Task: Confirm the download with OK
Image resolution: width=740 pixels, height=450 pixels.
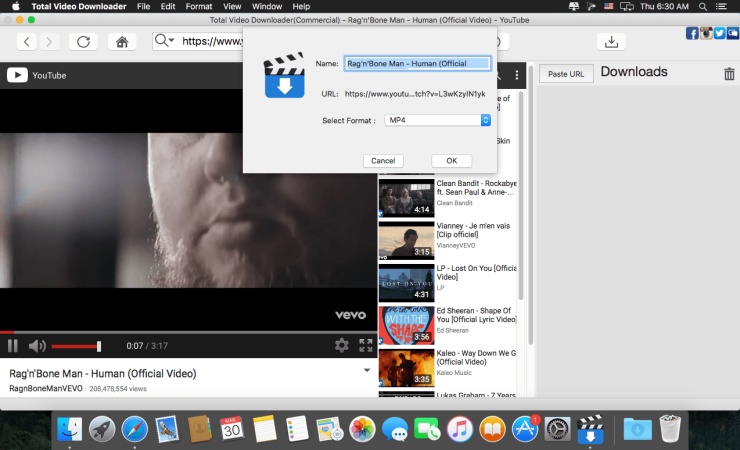Action: point(452,161)
